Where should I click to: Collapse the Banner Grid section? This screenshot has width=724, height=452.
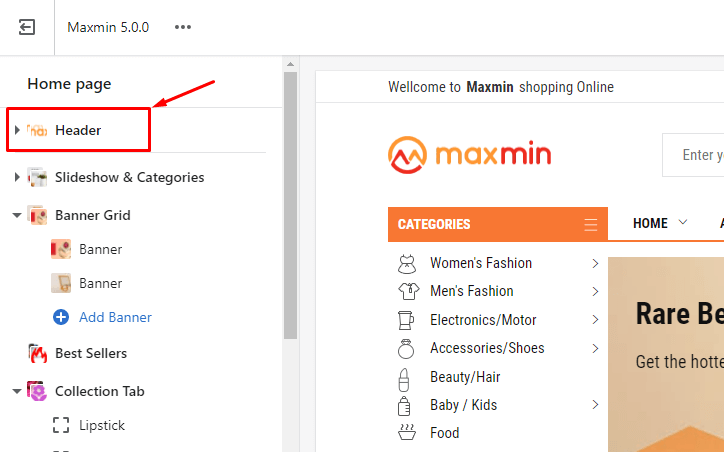(17, 215)
